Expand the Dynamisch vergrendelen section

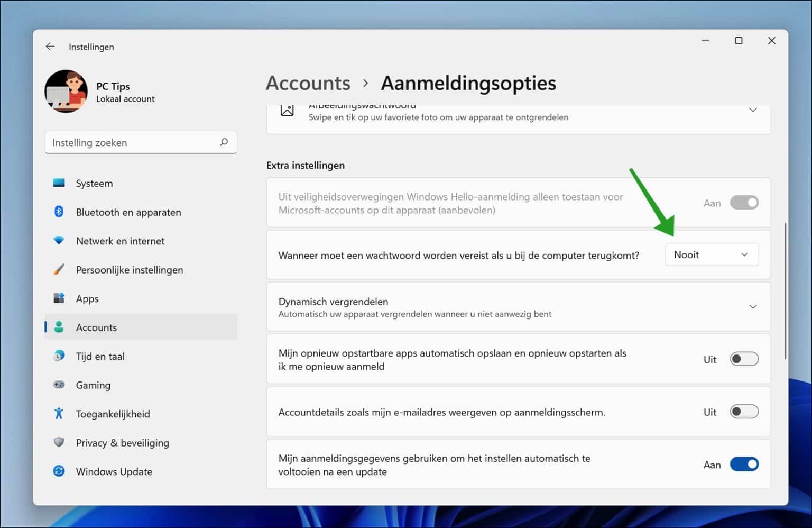coord(754,306)
